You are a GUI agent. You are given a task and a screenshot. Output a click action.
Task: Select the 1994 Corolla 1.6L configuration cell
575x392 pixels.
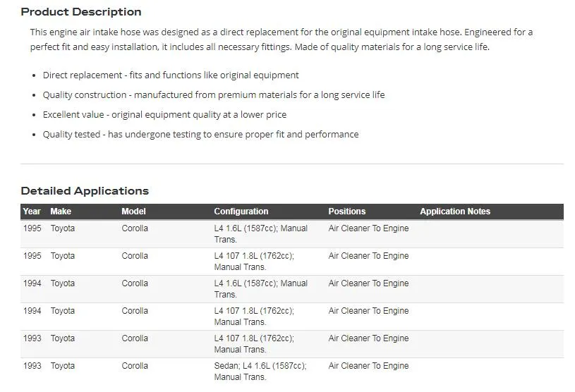pyautogui.click(x=260, y=289)
